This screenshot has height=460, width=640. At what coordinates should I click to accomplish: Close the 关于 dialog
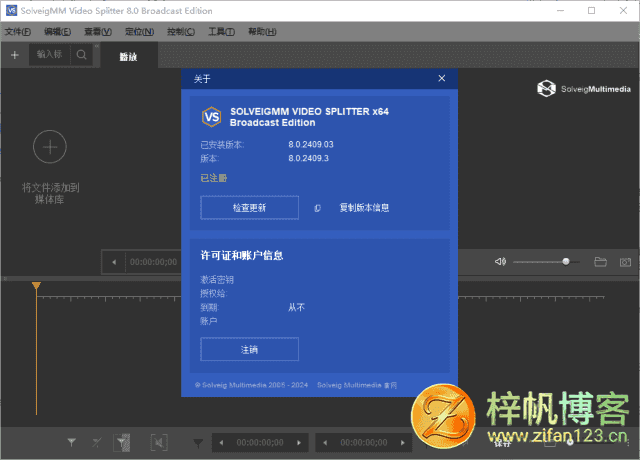pyautogui.click(x=442, y=78)
